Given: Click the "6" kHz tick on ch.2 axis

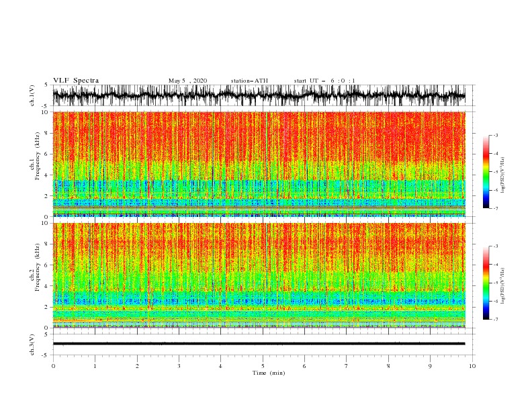Looking at the screenshot, I should 47,265.
